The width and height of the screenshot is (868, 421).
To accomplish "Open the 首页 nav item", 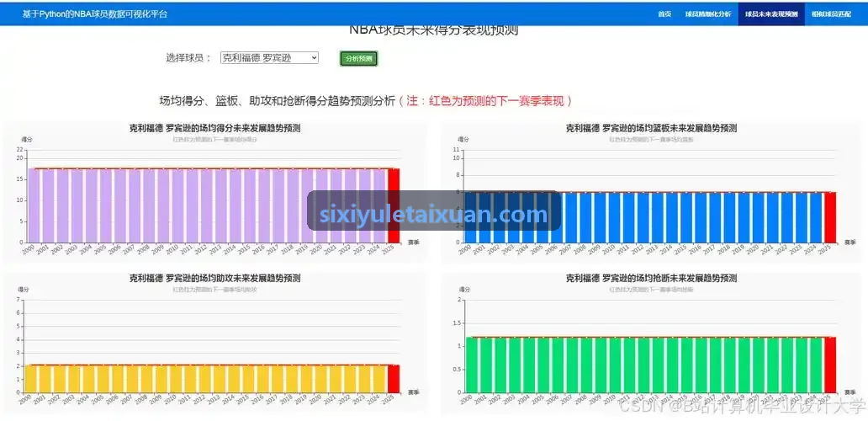I will click(664, 13).
